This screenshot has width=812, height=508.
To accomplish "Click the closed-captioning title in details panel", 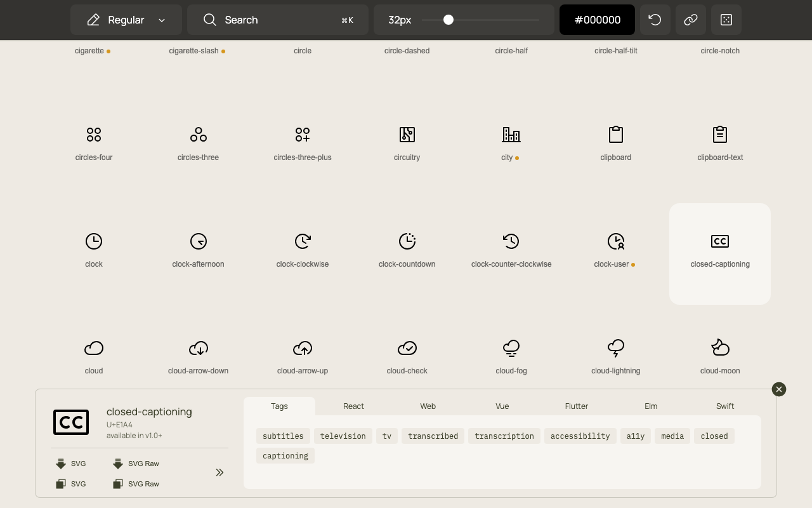I will click(149, 411).
